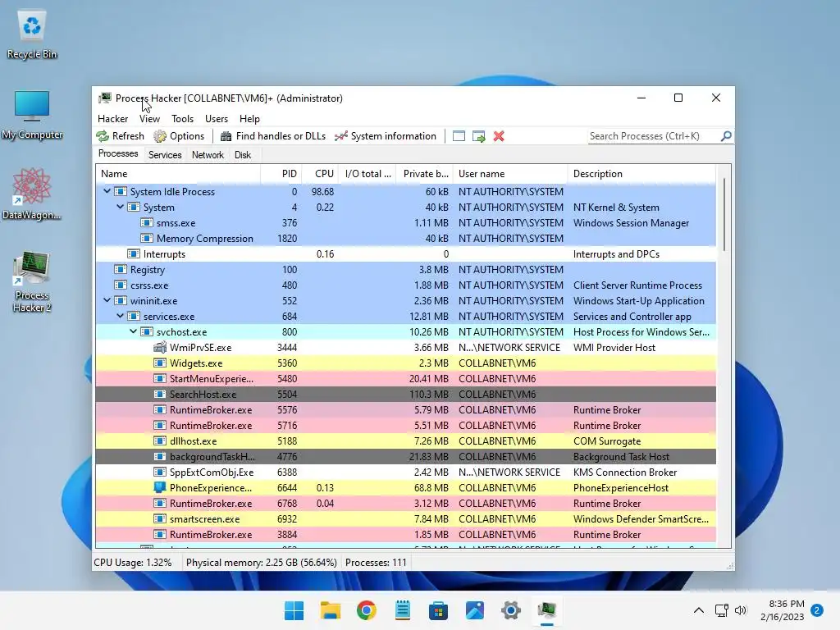The height and width of the screenshot is (630, 840).
Task: Open Google Chrome from the taskbar
Action: [367, 610]
